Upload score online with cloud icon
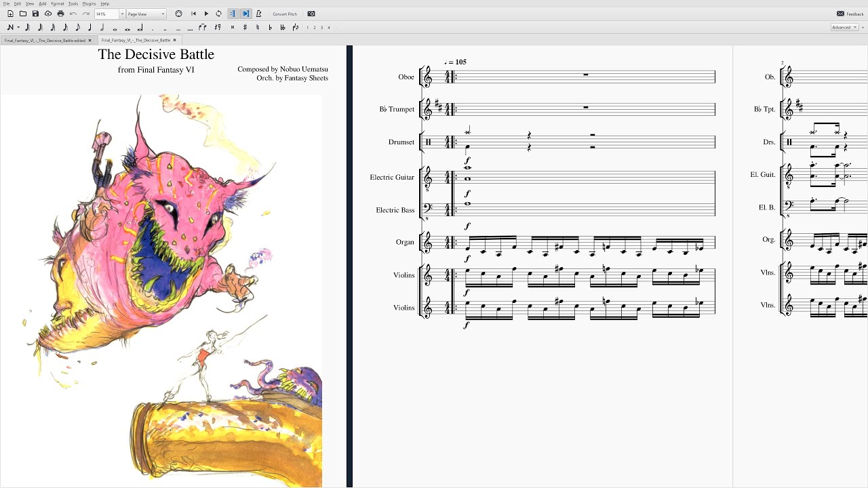 (48, 14)
